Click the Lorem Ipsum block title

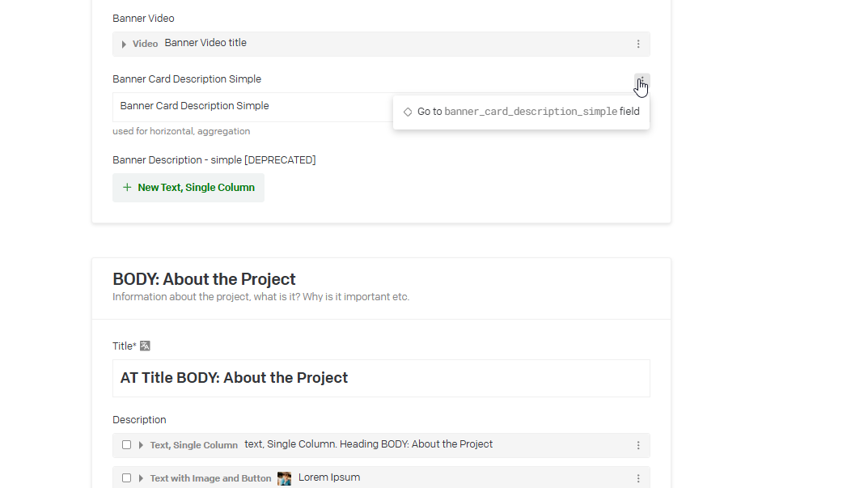point(329,477)
